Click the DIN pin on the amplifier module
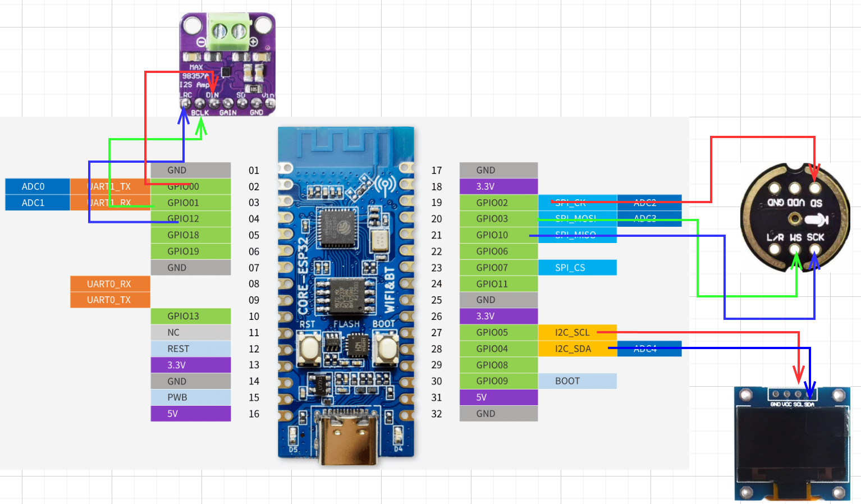Image resolution: width=861 pixels, height=504 pixels. [x=213, y=103]
